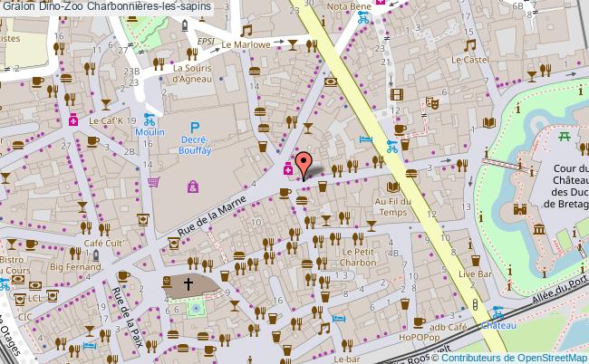Select the traffic light icon near Château
The height and width of the screenshot is (364, 589).
coord(473,304)
